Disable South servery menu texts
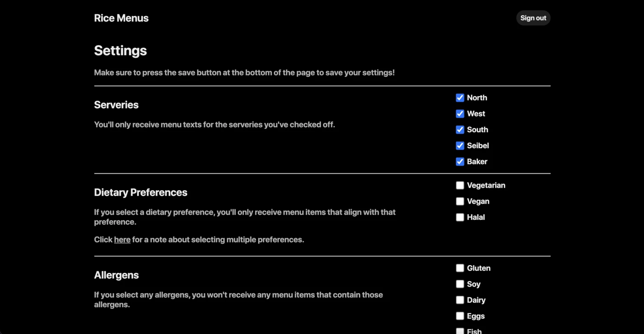644x334 pixels. (460, 130)
